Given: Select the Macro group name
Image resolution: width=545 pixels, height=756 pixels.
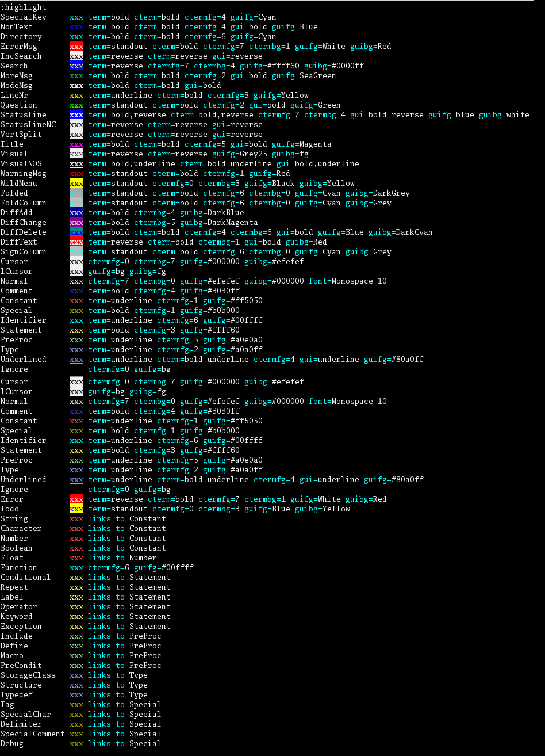Looking at the screenshot, I should point(12,656).
